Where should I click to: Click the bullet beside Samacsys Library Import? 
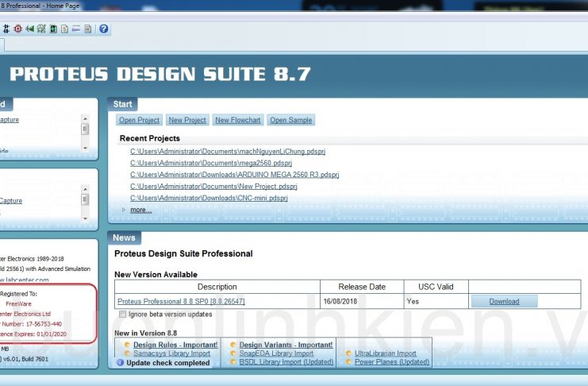[x=127, y=353]
